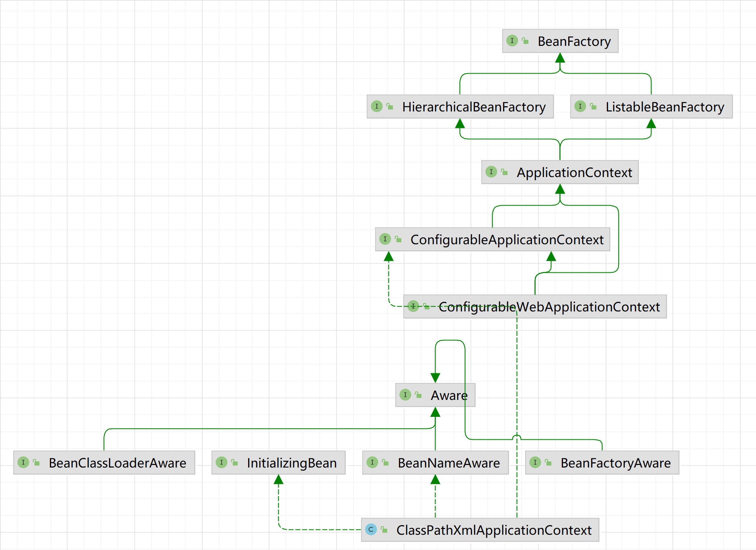Screen dimensions: 756x550
Task: Click the interface icon of Aware node
Action: pyautogui.click(x=405, y=395)
